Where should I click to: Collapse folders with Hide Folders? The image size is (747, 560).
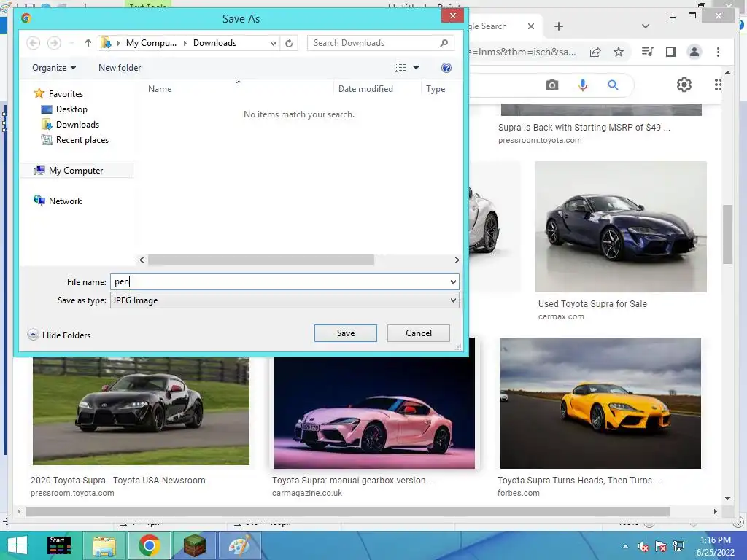point(59,335)
